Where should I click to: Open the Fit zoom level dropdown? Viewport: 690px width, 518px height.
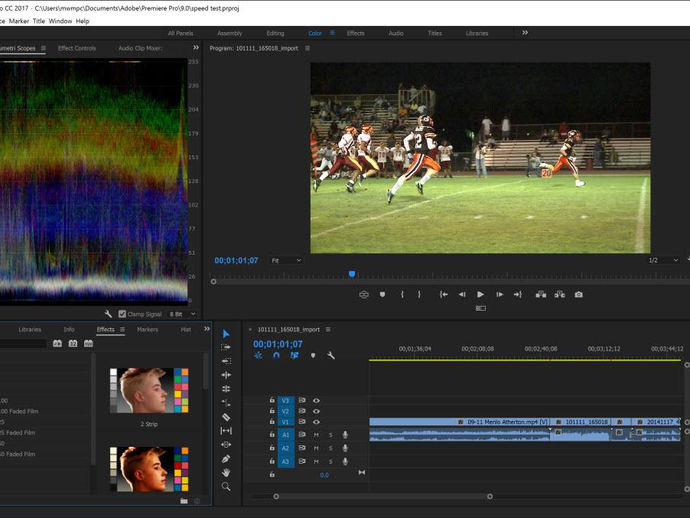point(287,260)
